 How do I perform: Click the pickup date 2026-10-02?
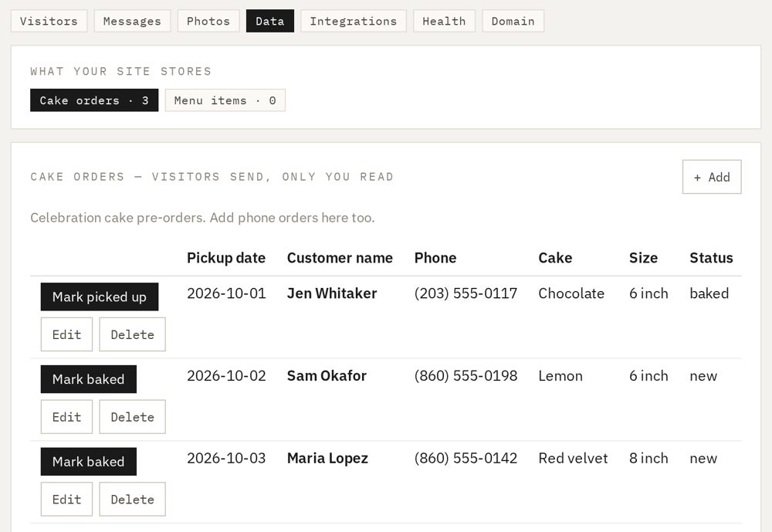226,376
